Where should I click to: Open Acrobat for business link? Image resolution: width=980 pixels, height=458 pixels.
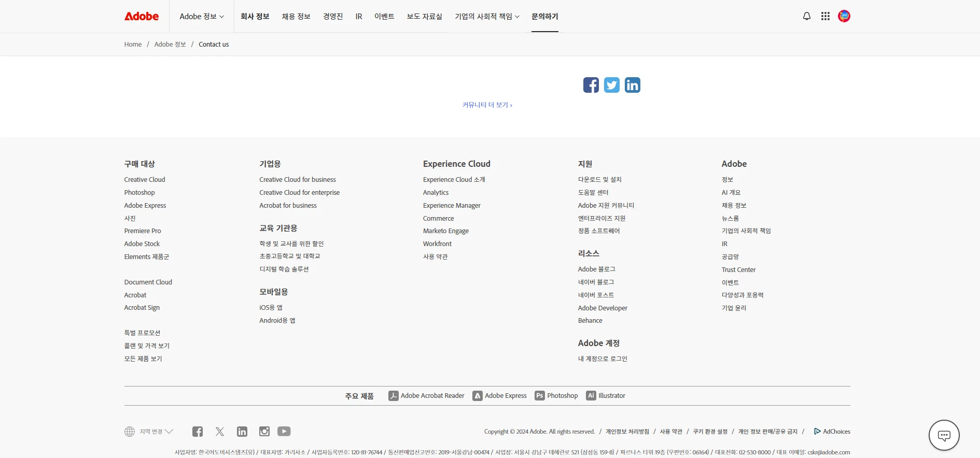pyautogui.click(x=288, y=206)
